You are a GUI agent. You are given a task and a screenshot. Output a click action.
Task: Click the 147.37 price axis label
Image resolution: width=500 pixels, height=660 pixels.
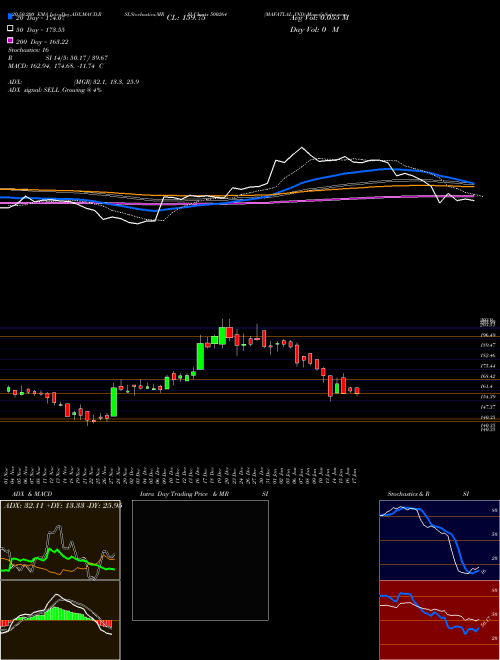(487, 407)
